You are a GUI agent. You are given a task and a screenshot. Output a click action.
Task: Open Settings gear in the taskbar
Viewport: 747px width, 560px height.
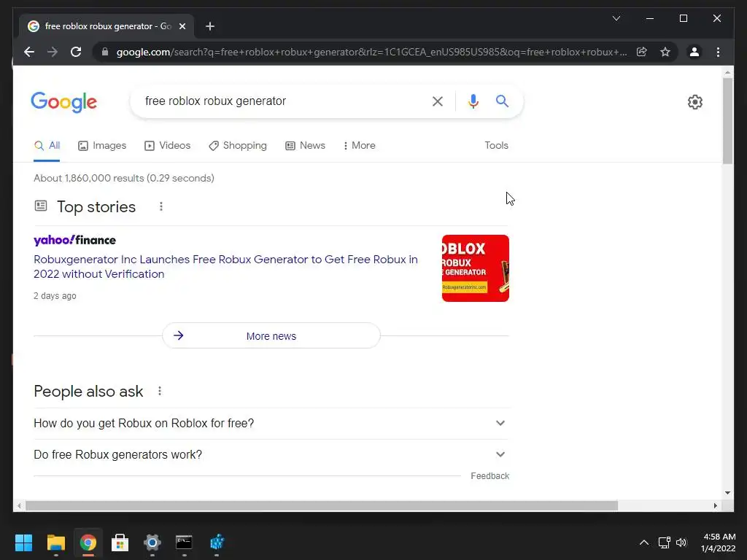point(152,542)
